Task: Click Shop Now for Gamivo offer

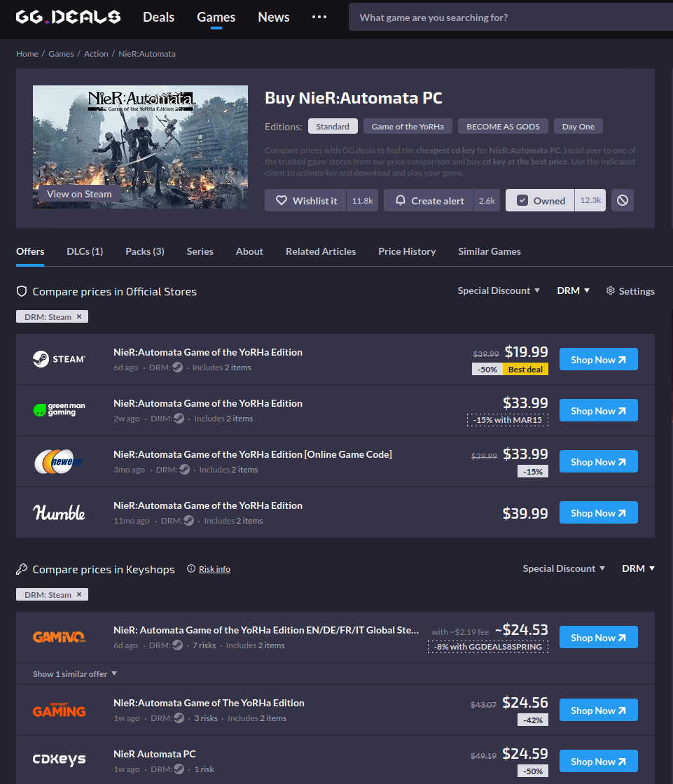Action: [599, 638]
